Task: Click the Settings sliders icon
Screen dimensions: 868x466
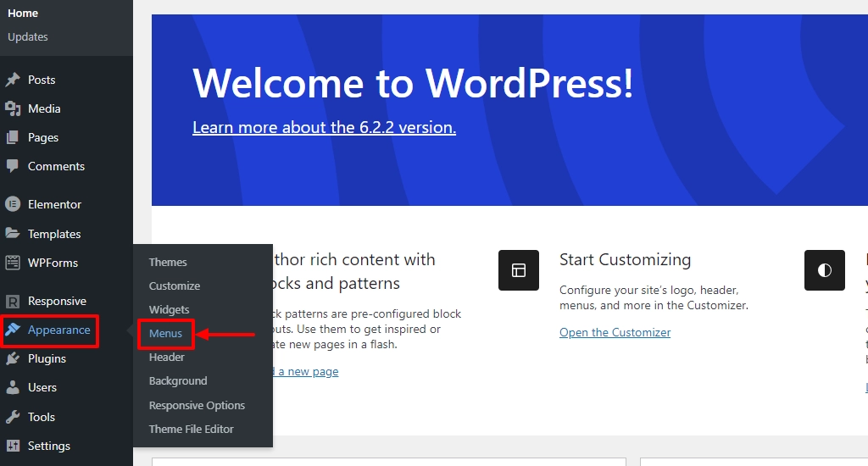Action: pyautogui.click(x=13, y=446)
